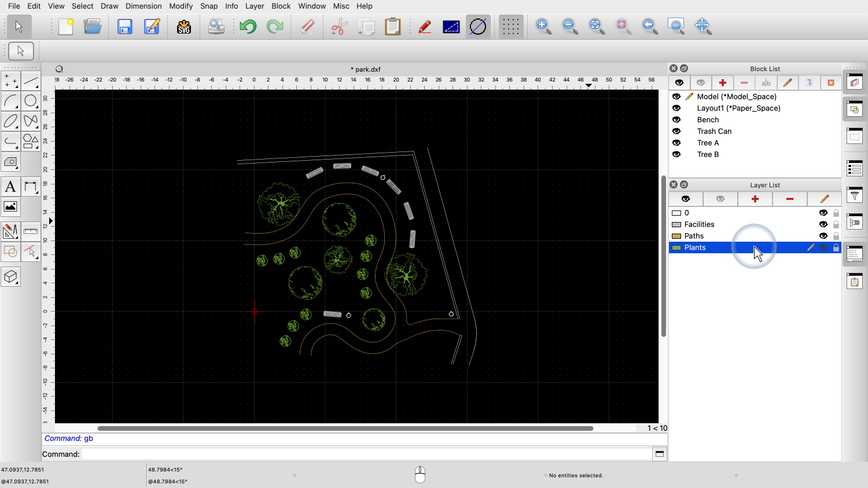Expand the command line history button

point(659,454)
